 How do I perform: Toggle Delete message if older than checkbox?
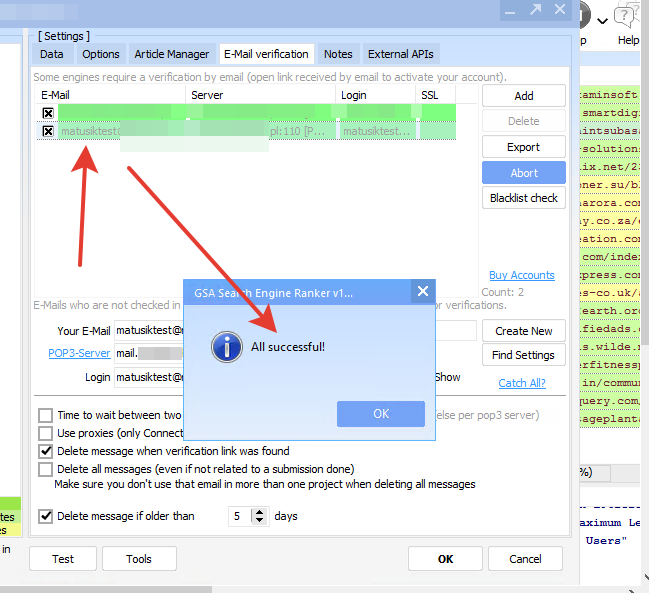click(x=46, y=516)
